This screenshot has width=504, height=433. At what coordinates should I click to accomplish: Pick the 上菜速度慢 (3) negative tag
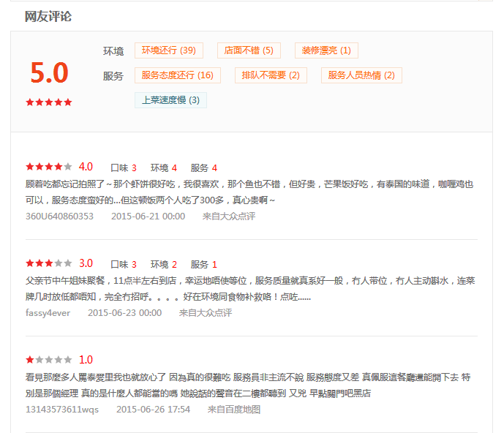point(170,100)
